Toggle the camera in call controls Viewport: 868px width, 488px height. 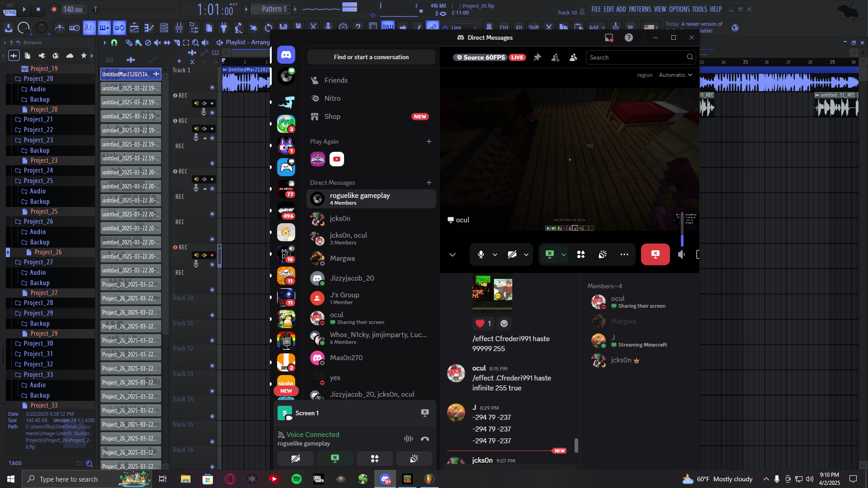pos(512,255)
